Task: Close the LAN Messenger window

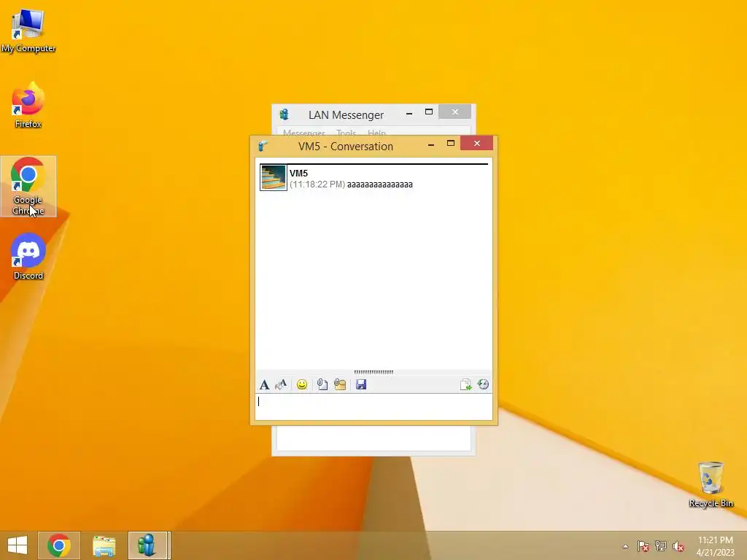Action: [455, 112]
